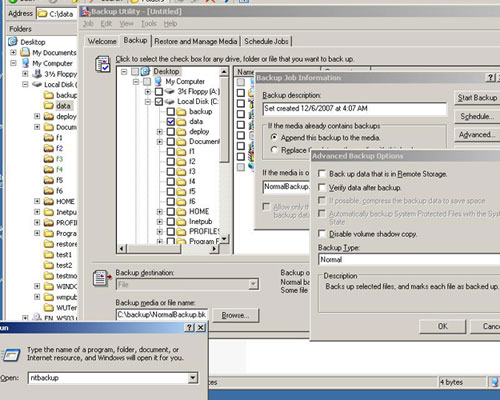The height and width of the screenshot is (400, 500).
Task: Click the backup selection checklist icon
Action: coord(103,64)
